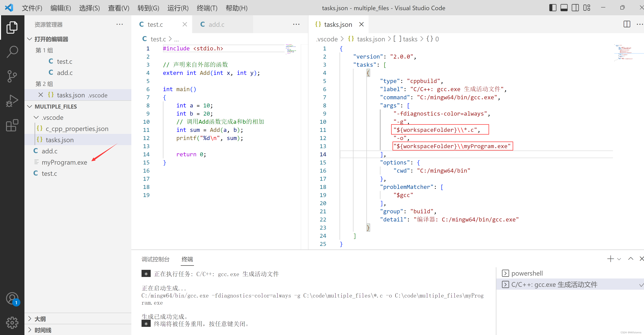Open the 查看(V) menu
Image resolution: width=644 pixels, height=335 pixels.
[118, 8]
